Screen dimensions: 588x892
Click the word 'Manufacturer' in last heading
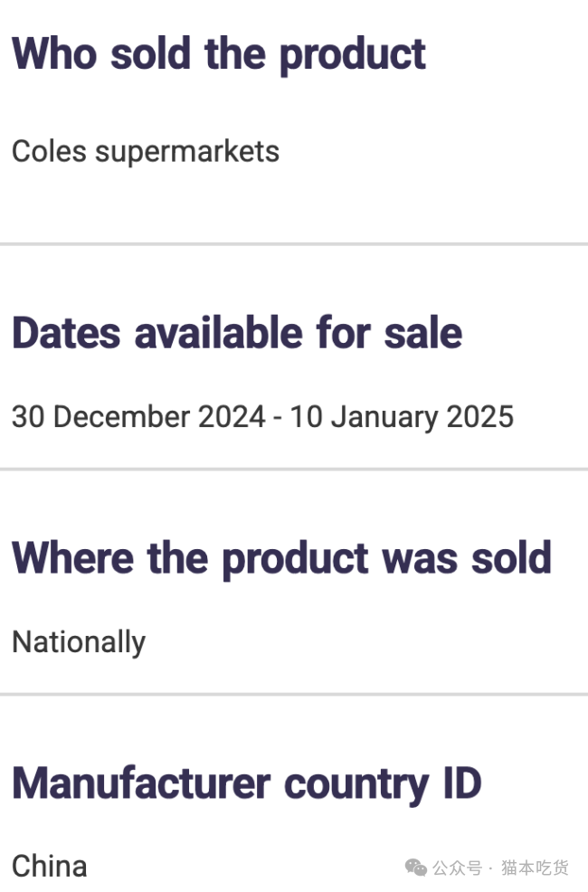[141, 783]
